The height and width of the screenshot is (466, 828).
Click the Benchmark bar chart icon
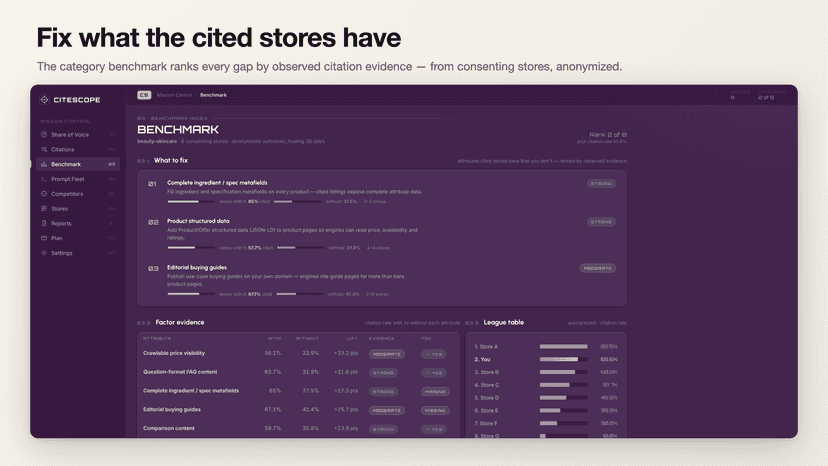[x=44, y=164]
